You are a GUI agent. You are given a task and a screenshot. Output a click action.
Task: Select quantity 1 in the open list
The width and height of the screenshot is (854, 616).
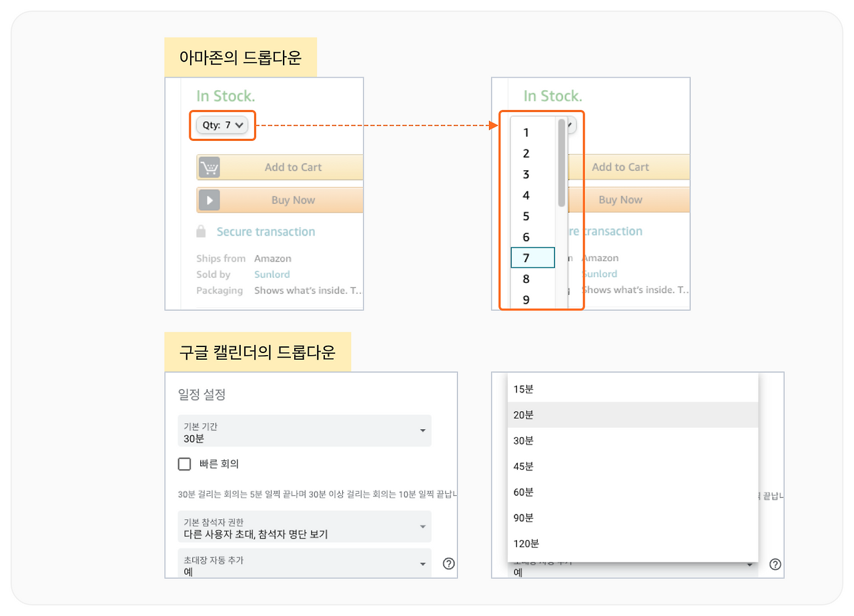533,132
